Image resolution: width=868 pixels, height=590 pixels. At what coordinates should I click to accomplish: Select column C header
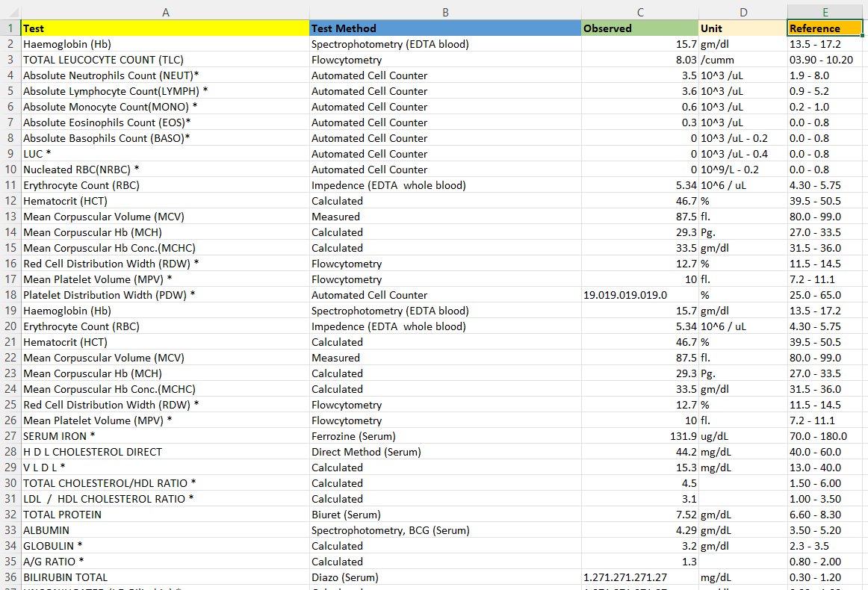click(x=640, y=12)
